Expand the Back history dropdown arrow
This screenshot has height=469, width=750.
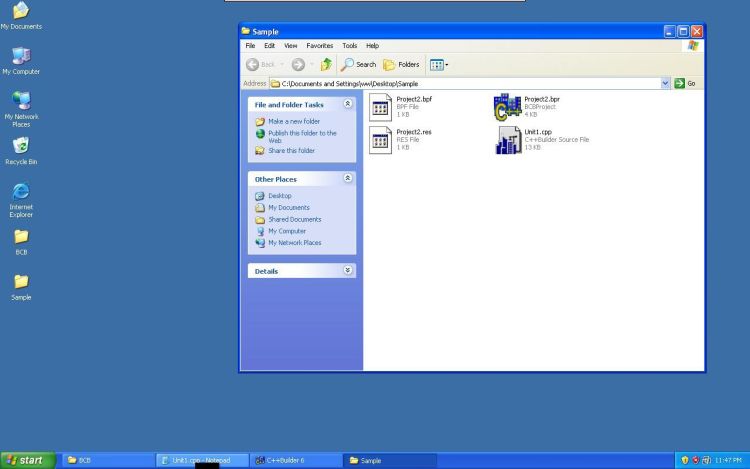click(x=282, y=64)
